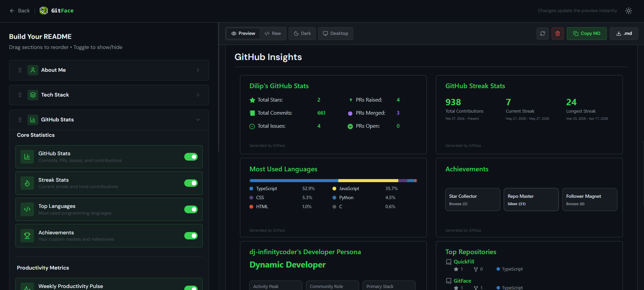Viewport: 644px width, 290px height.
Task: Click the Longest Streak value 24
Action: pyautogui.click(x=571, y=102)
